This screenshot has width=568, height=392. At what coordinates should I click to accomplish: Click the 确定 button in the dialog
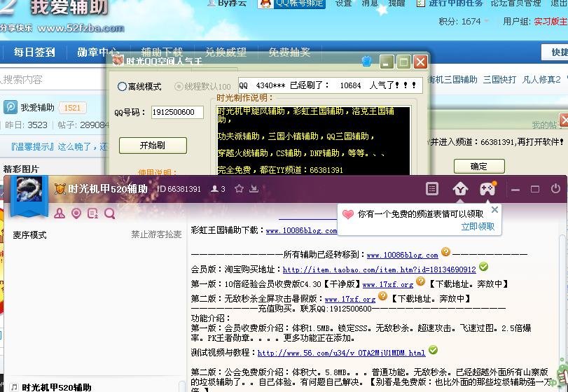click(479, 166)
